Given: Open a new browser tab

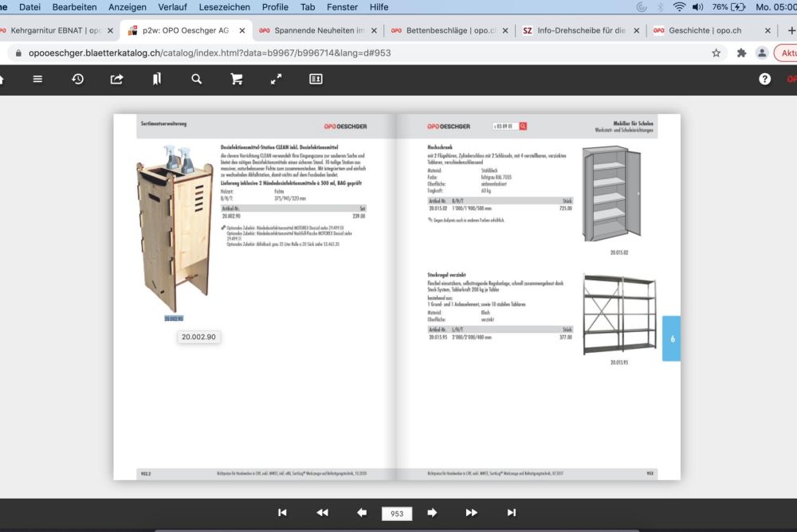Looking at the screenshot, I should pyautogui.click(x=790, y=31).
